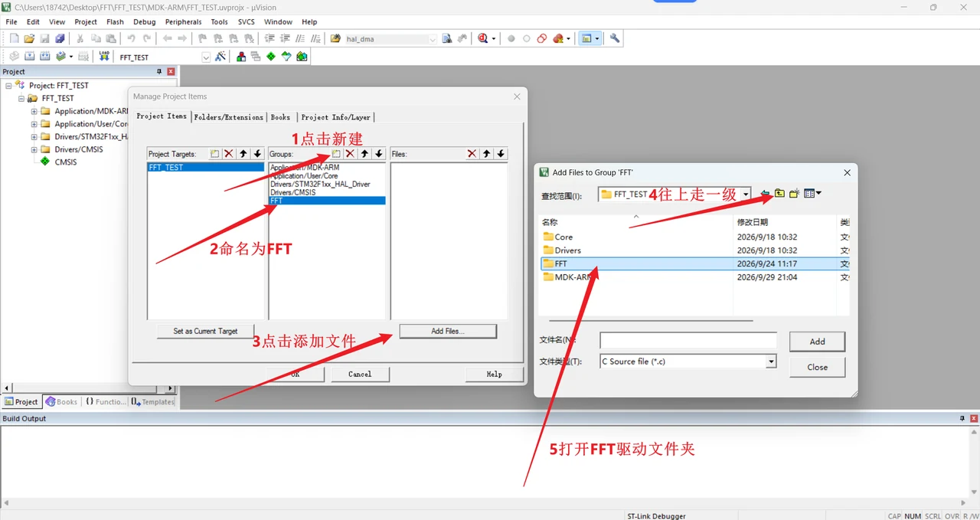Screen dimensions: 980x520
Task: Collapse the FFT_TEST target node in the Project tree
Action: (x=22, y=99)
